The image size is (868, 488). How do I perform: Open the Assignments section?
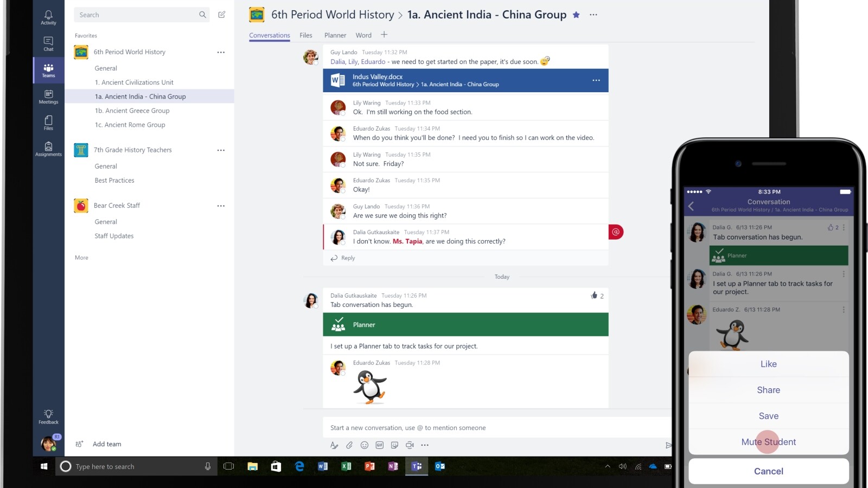(48, 149)
